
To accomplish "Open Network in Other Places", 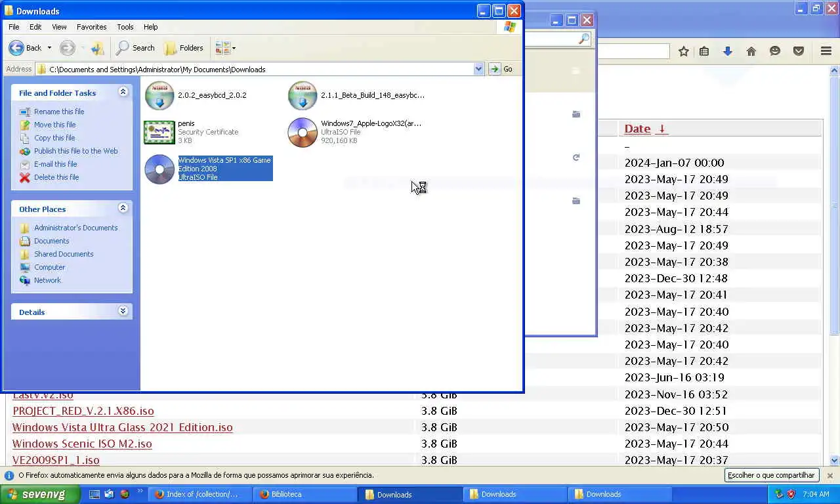I will coord(47,280).
